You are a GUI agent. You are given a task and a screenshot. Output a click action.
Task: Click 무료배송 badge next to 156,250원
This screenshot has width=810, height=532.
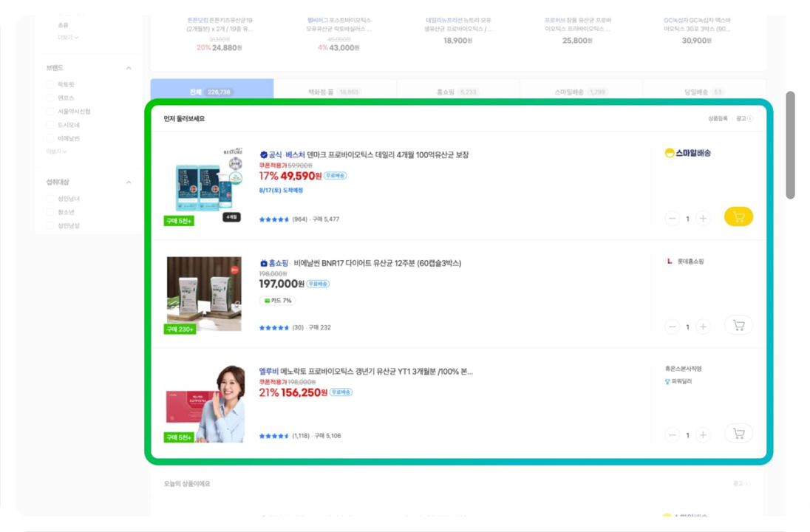pyautogui.click(x=341, y=392)
